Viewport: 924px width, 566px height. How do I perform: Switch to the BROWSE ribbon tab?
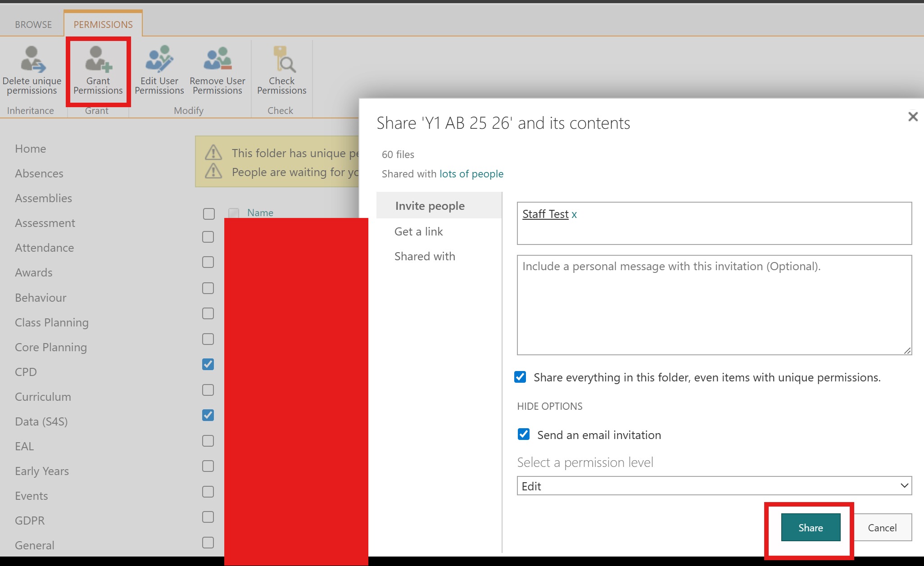tap(33, 24)
